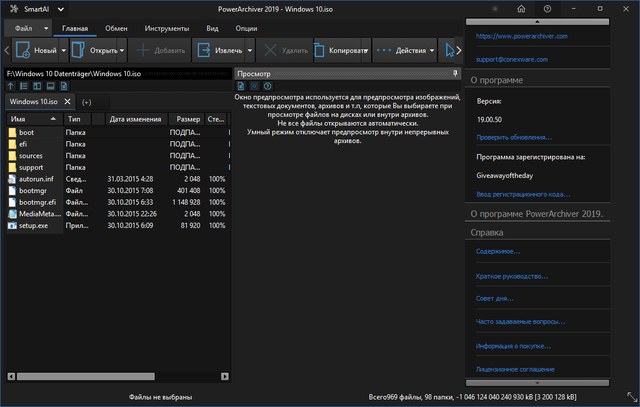Click the support@conexware.com email link
This screenshot has height=407, width=640.
click(x=512, y=60)
